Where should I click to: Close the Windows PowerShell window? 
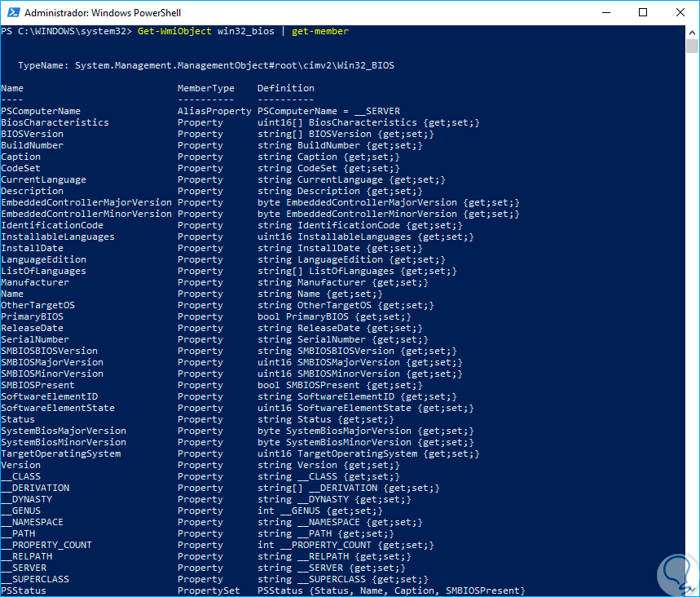pyautogui.click(x=680, y=12)
